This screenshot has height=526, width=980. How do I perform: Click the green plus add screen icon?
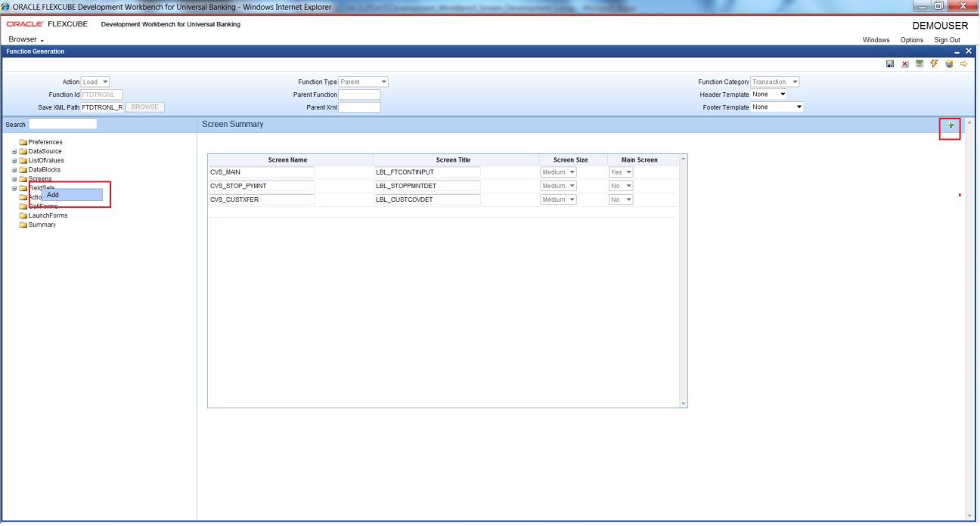coord(950,125)
